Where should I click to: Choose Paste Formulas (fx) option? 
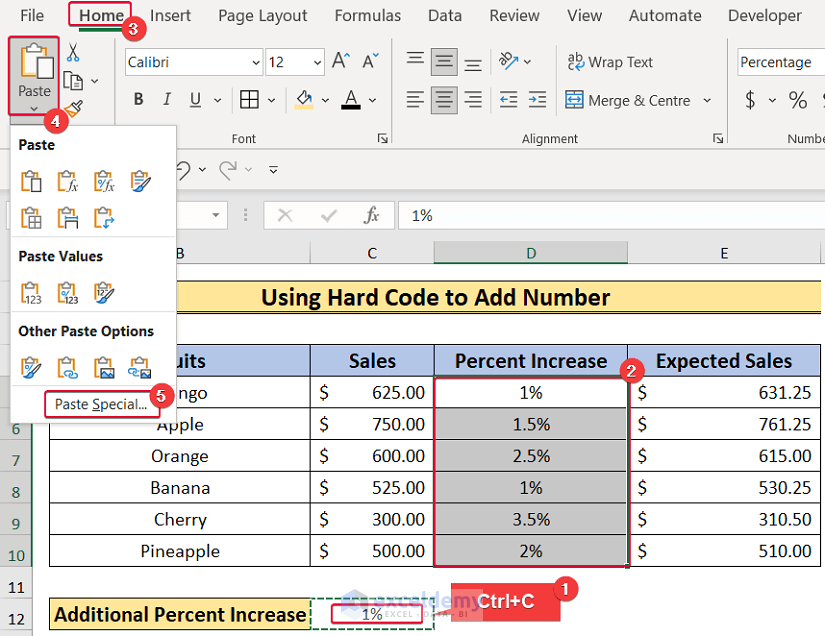(67, 181)
